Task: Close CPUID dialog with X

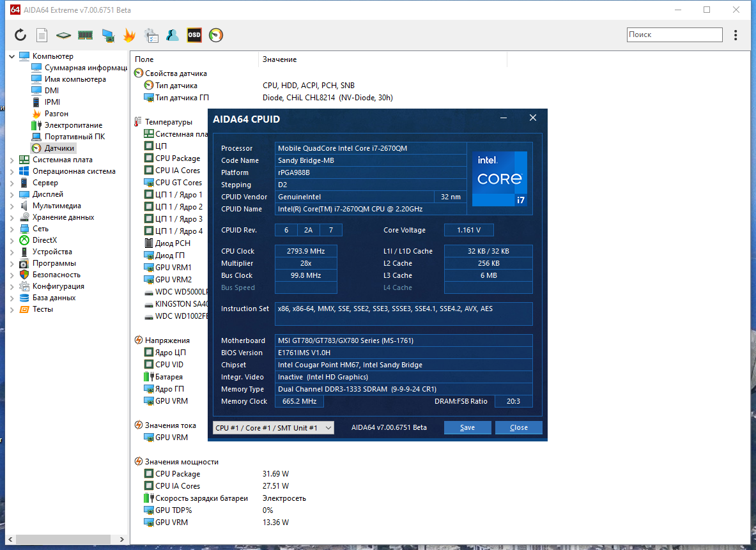Action: pos(533,118)
